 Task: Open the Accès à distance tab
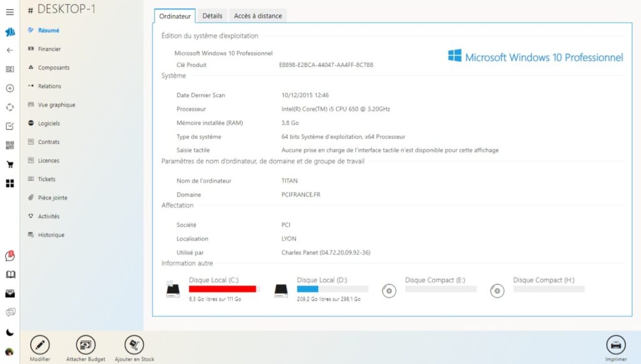pyautogui.click(x=258, y=16)
